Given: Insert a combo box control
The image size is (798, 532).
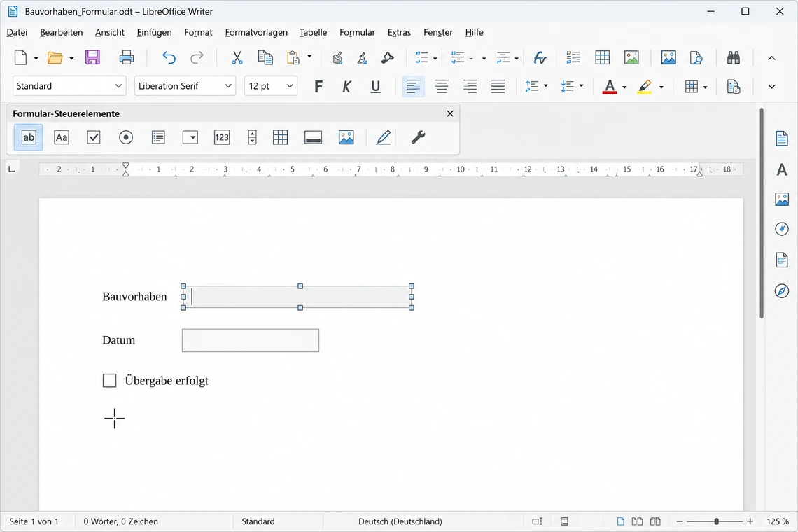Looking at the screenshot, I should coord(190,137).
